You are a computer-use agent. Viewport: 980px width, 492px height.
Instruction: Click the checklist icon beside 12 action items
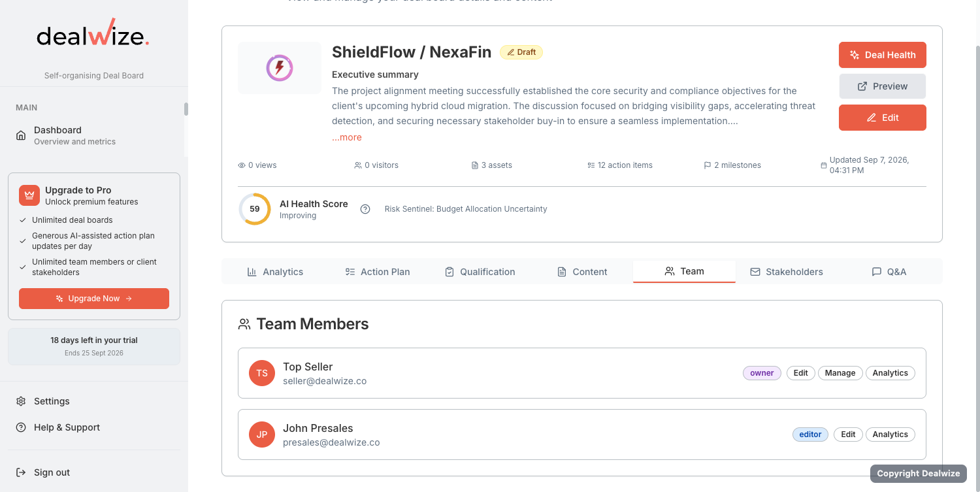pos(591,165)
